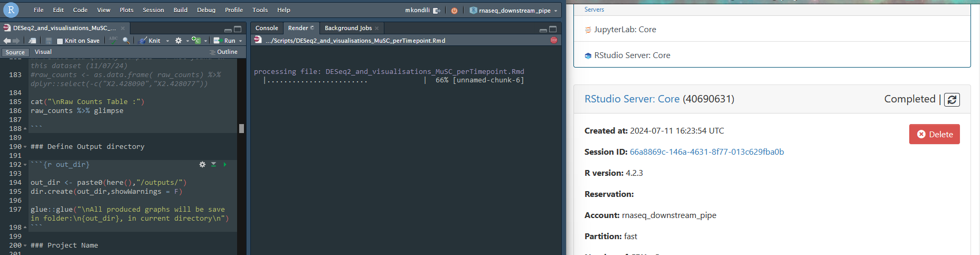Run the selected code lines
The width and height of the screenshot is (980, 255).
click(225, 41)
